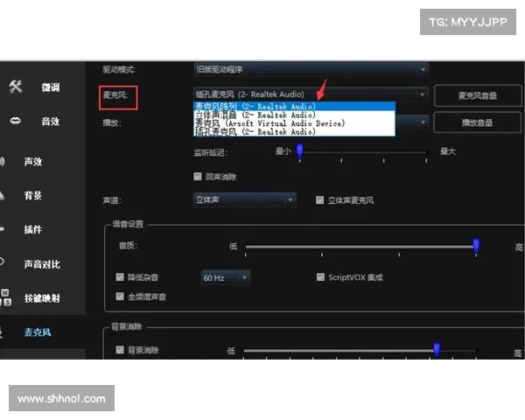Choose 麦克风阵列 (2- Realtek Audio) in list
Image resolution: width=525 pixels, height=420 pixels.
[x=294, y=107]
